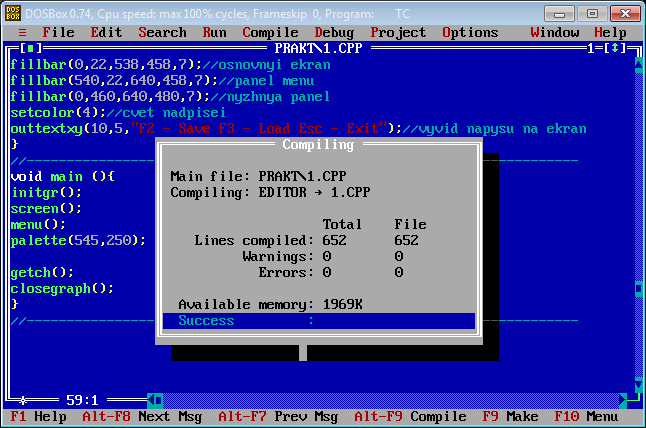
Task: Click the 'menu();' code line
Action: click(38, 225)
